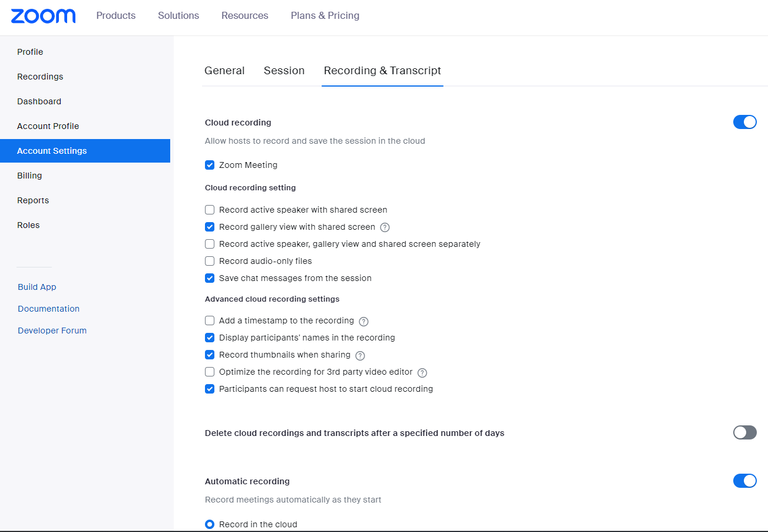Viewport: 768px width, 532px height.
Task: Open the Products menu
Action: [116, 16]
